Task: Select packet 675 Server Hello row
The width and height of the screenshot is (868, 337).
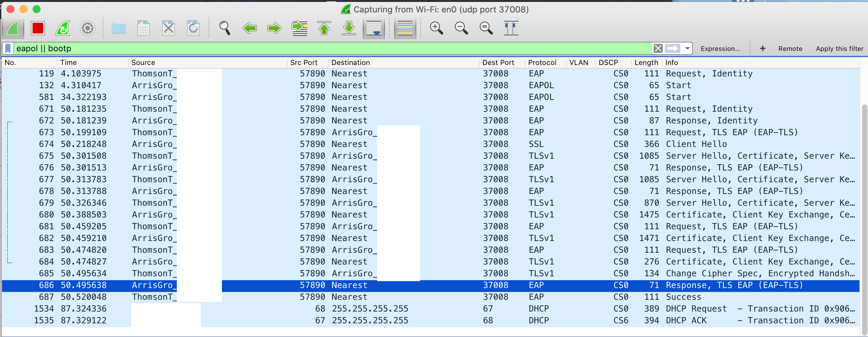Action: 431,156
